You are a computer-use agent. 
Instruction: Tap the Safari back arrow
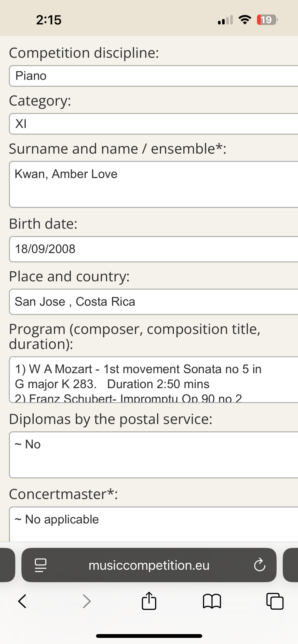click(x=22, y=601)
